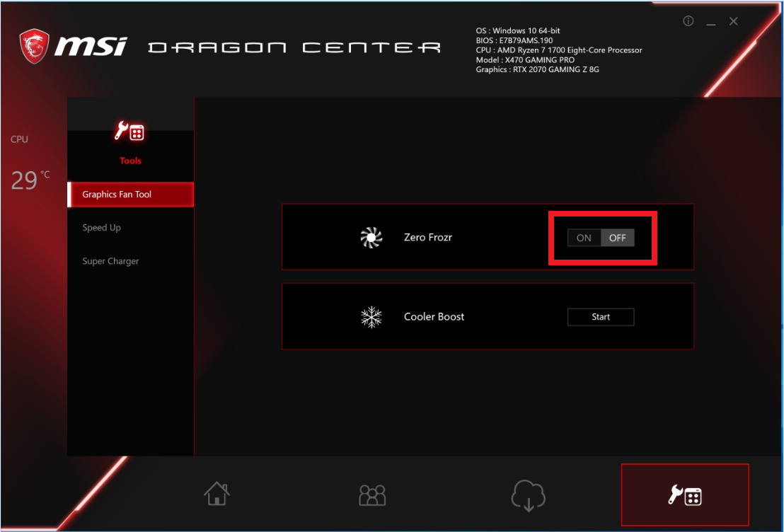Viewport: 784px width, 532px height.
Task: Click the Tools wrench icon above the sidebar
Action: pos(130,132)
